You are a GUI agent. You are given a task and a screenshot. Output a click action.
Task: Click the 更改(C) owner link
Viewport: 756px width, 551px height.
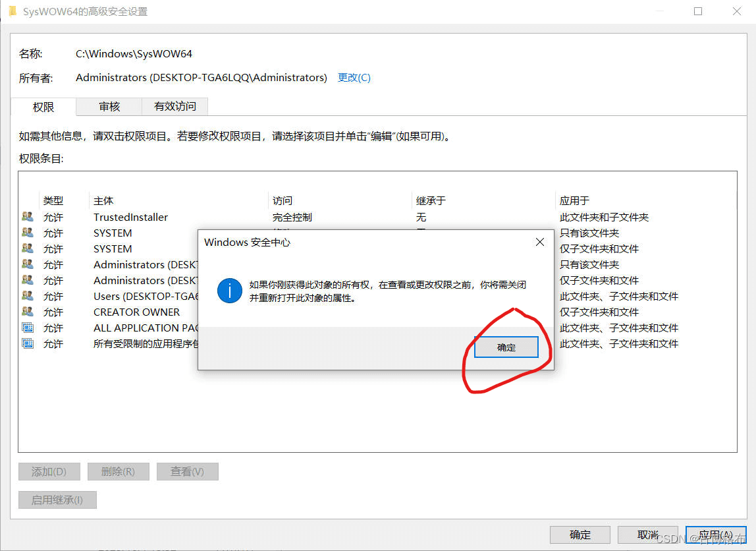(x=354, y=78)
